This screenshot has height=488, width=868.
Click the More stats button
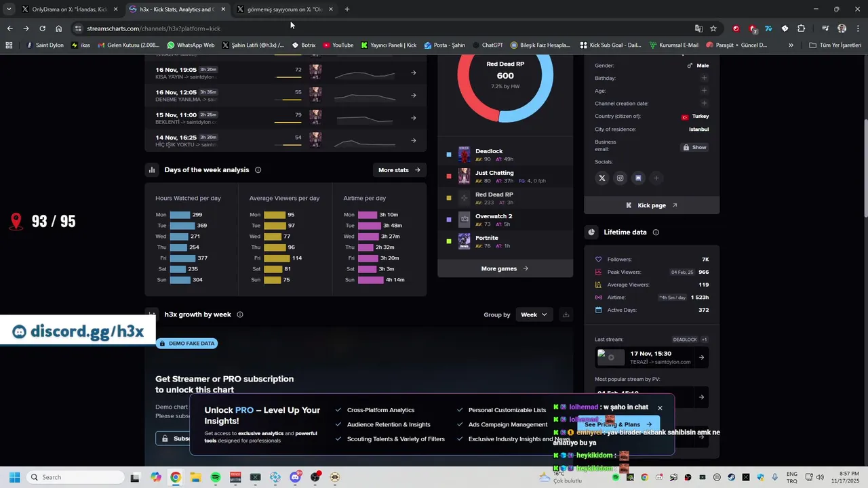click(399, 170)
